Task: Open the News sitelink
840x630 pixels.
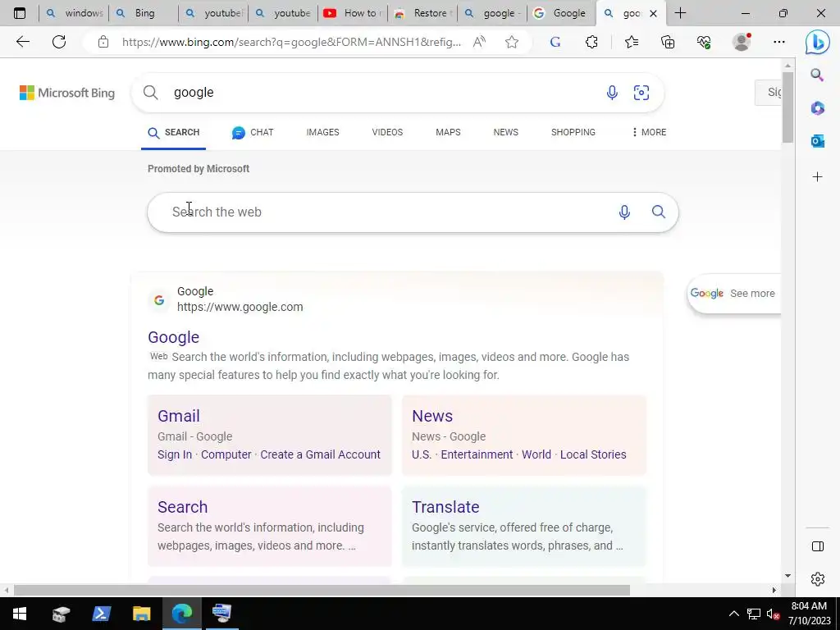Action: click(432, 416)
